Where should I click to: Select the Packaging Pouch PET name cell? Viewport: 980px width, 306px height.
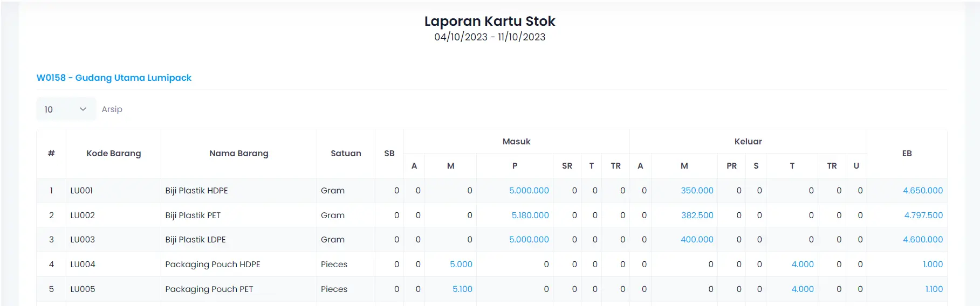pos(239,289)
